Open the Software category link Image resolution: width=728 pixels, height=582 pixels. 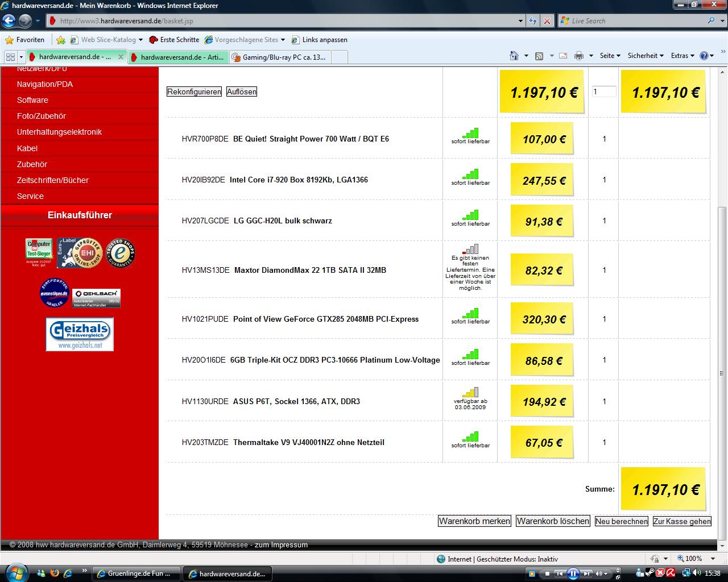[32, 100]
